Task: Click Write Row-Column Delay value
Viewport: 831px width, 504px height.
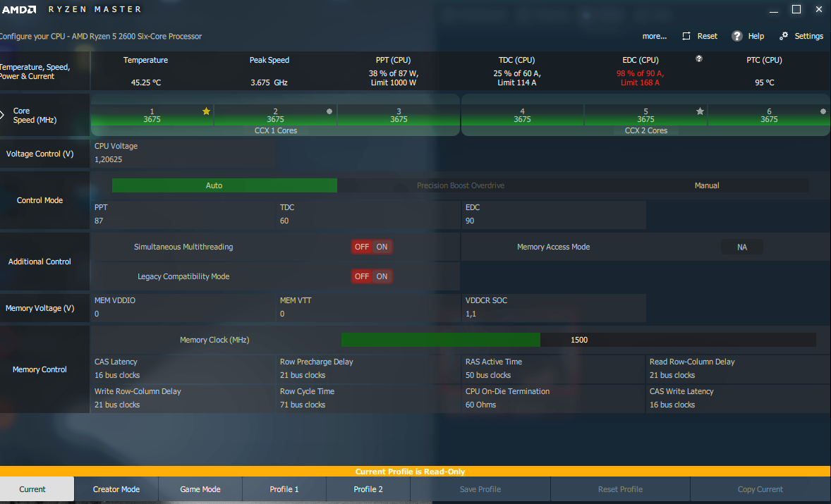Action: point(117,405)
